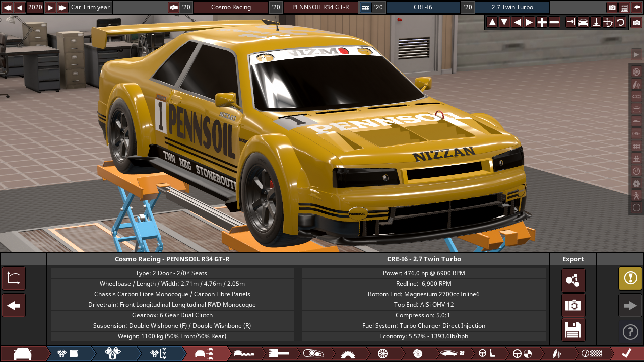Viewport: 644px width, 362px height.
Task: Click the car icon next to Cosmo Racing
Action: [173, 7]
